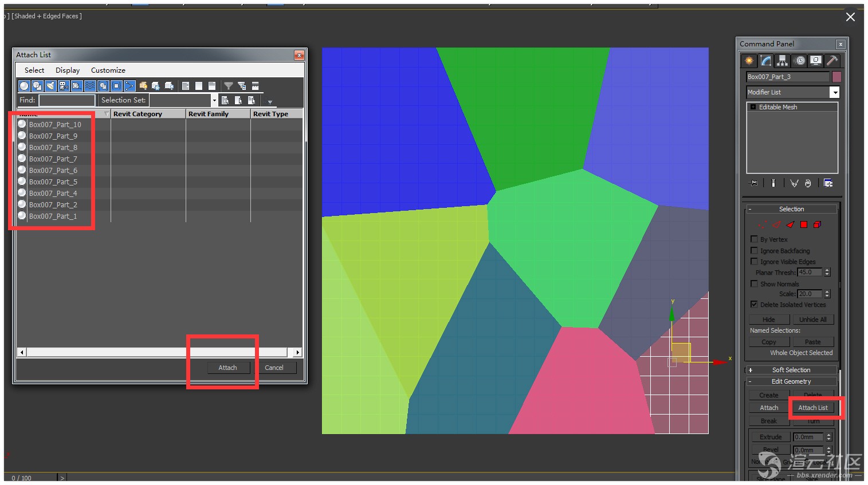Toggle Display Groups filter icon

pyautogui.click(x=103, y=86)
